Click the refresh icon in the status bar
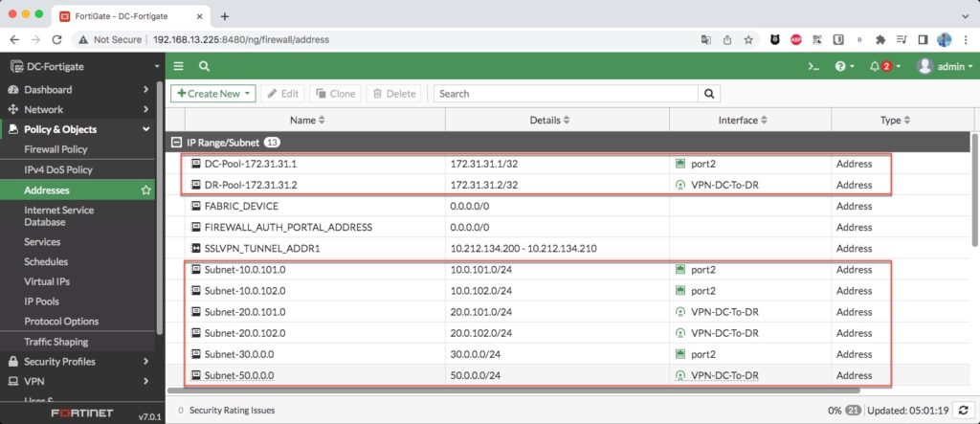980x424 pixels. (963, 411)
